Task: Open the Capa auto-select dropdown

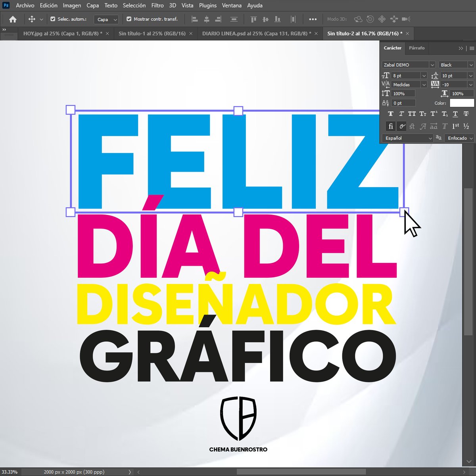Action: (x=107, y=19)
